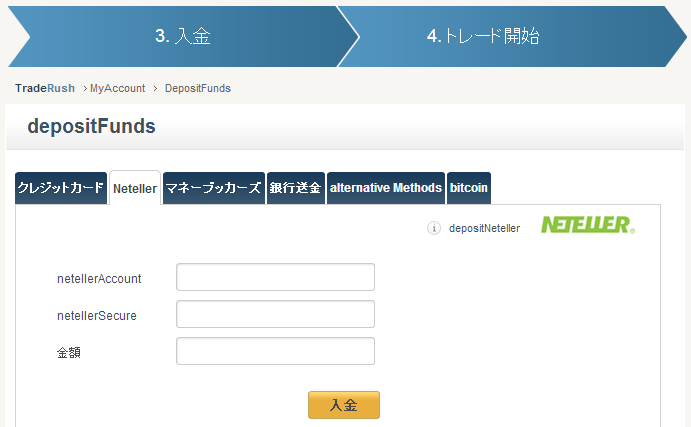The image size is (691, 427).
Task: Click the netellerAccount label
Action: coord(99,278)
